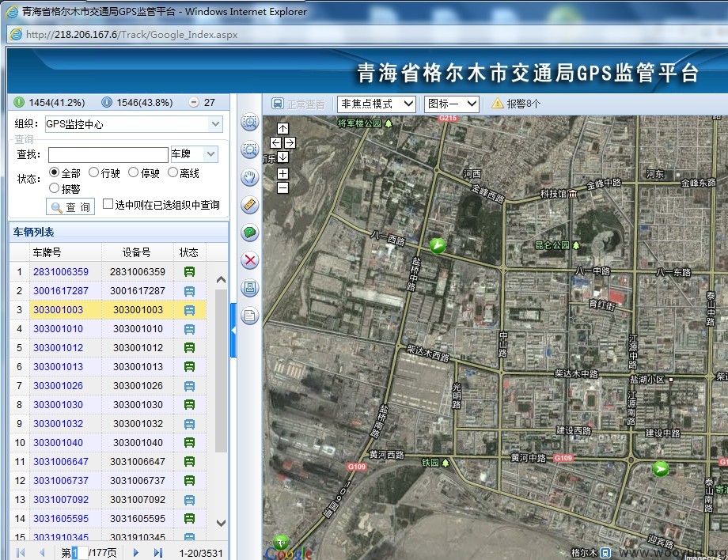Click green vehicle marker near 黄河中路
728x560 pixels.
click(661, 469)
